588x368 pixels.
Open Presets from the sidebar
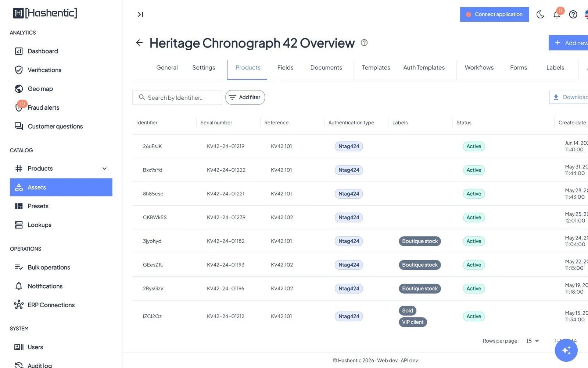[x=61, y=206]
